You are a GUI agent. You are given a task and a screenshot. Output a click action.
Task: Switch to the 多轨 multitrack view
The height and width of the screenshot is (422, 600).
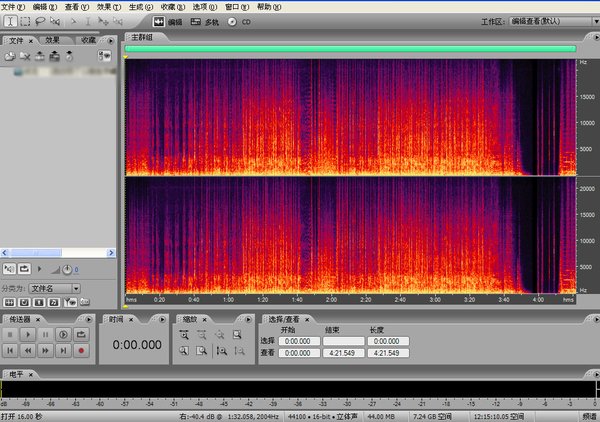(x=205, y=22)
